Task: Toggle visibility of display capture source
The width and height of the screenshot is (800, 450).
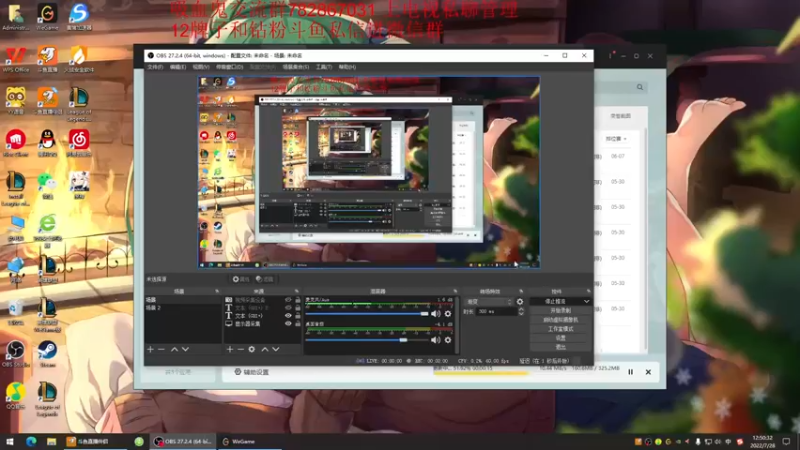Action: (288, 323)
